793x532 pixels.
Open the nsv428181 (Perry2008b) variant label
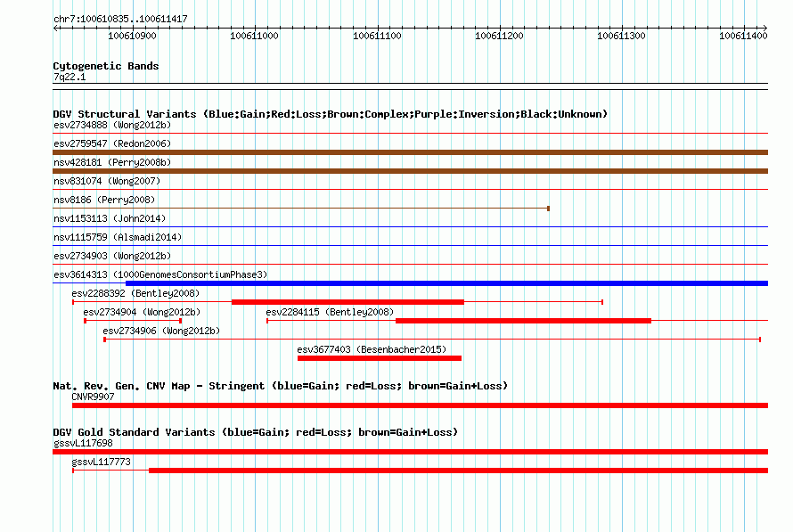pos(112,162)
